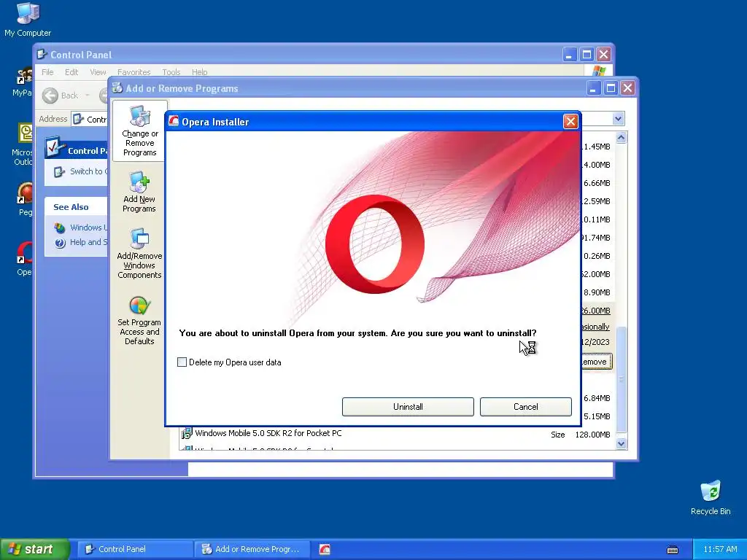Image resolution: width=747 pixels, height=560 pixels.
Task: Confirm with the Uninstall button
Action: tap(408, 407)
